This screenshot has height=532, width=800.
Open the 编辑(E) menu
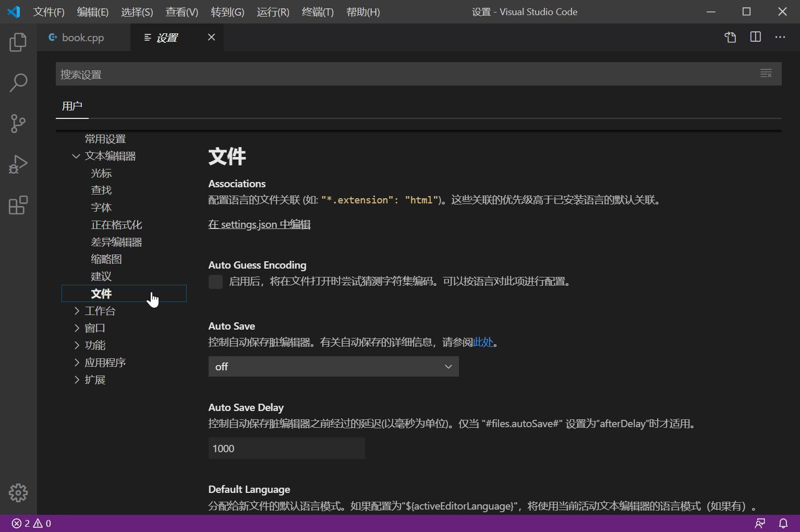click(x=93, y=12)
